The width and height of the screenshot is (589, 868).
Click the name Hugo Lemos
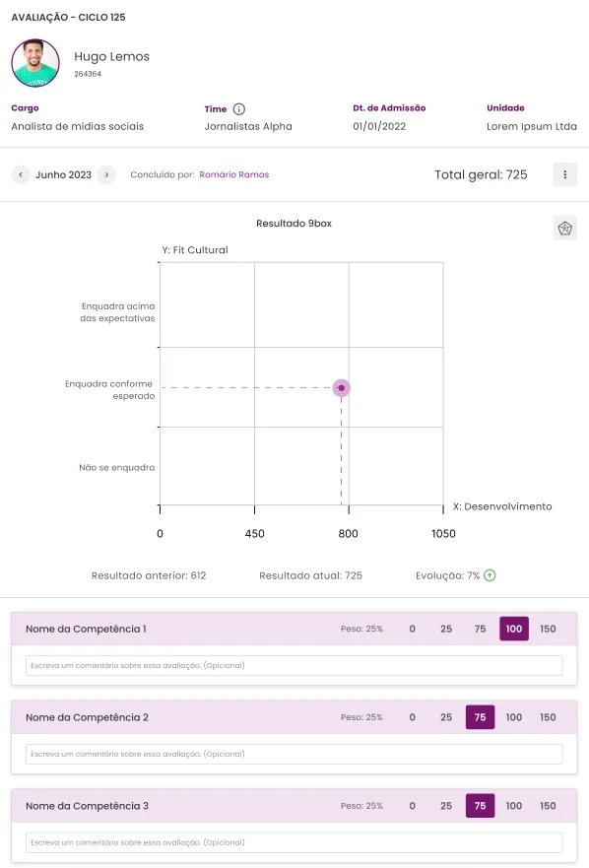coord(112,56)
